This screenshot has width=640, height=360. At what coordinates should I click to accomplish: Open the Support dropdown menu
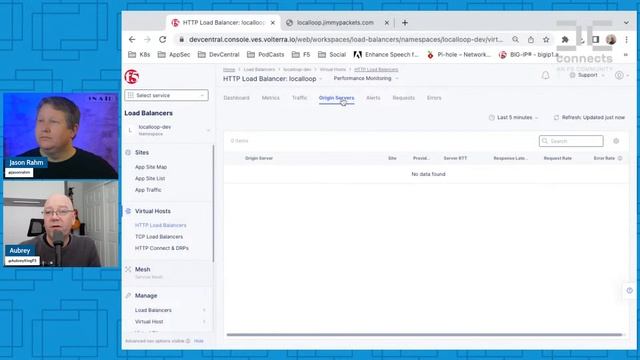(587, 75)
